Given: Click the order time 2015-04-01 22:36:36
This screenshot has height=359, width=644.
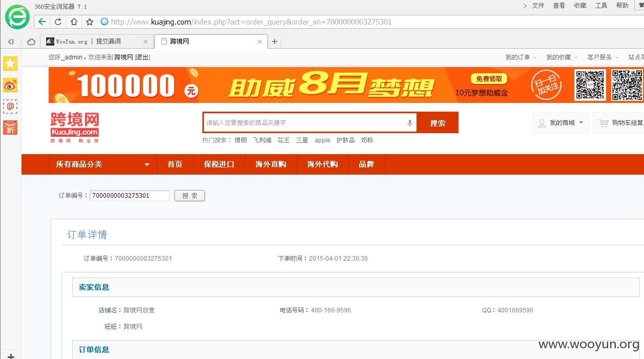Looking at the screenshot, I should click(338, 259).
